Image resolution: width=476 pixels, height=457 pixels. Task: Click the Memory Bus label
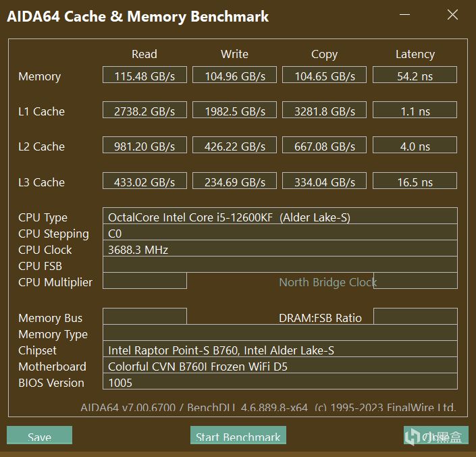point(51,318)
